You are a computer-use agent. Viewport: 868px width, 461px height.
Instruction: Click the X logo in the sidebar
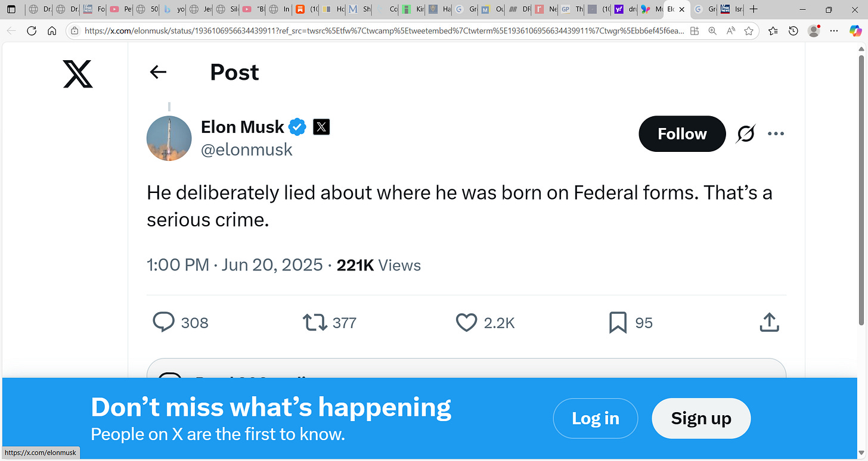click(x=78, y=74)
